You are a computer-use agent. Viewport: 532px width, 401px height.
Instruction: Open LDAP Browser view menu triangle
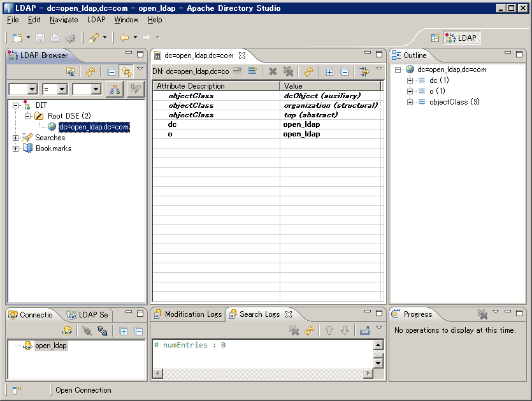140,69
